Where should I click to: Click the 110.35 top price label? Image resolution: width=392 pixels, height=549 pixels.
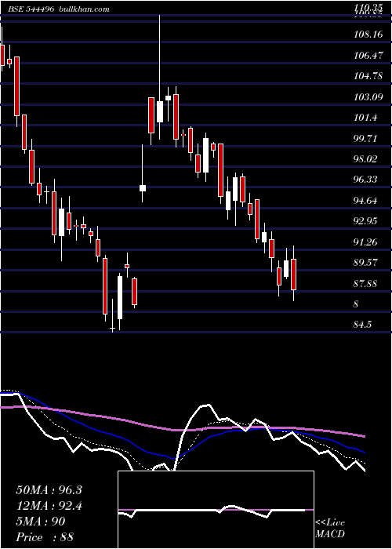click(x=368, y=7)
